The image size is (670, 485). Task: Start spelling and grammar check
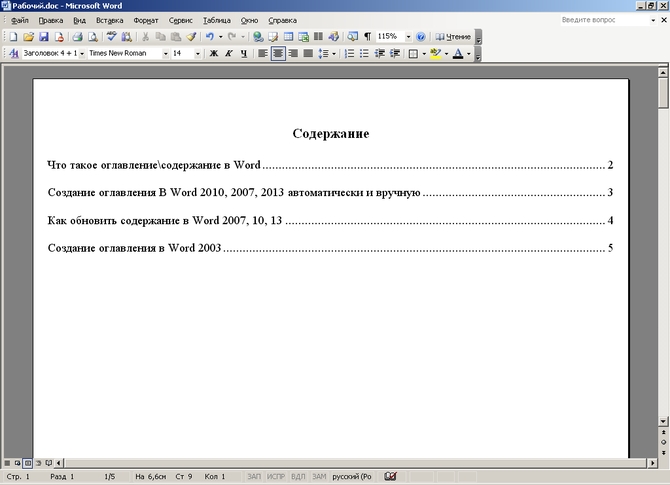click(112, 37)
